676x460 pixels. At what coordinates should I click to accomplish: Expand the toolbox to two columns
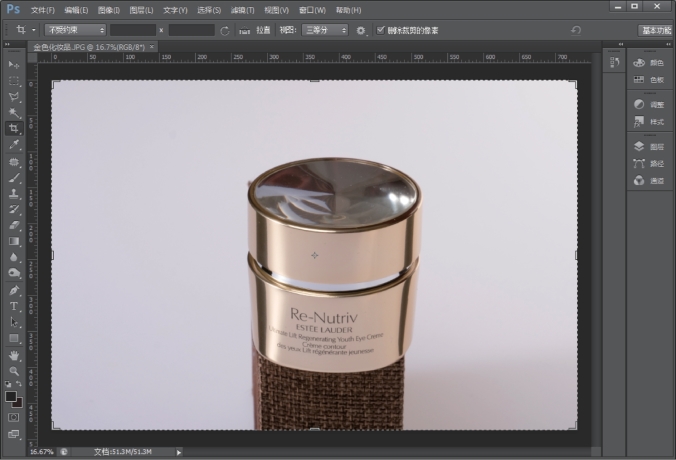(7, 44)
